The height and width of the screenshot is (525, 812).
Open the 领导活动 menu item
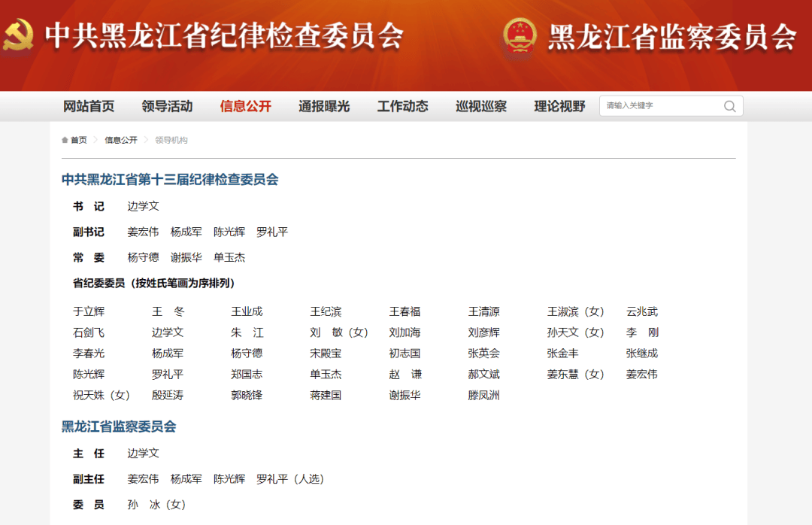coord(167,106)
